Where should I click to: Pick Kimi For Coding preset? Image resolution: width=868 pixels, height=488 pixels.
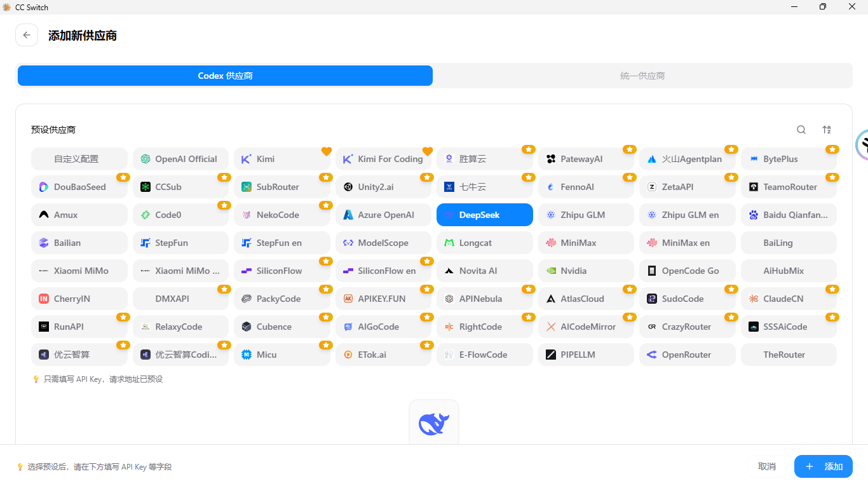[383, 159]
